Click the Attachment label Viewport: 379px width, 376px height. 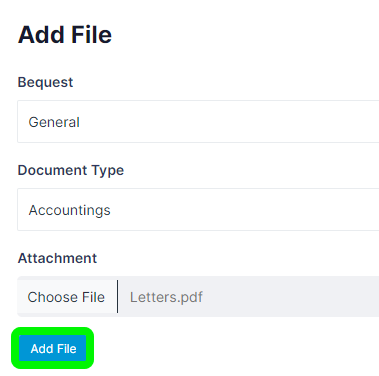pos(57,258)
